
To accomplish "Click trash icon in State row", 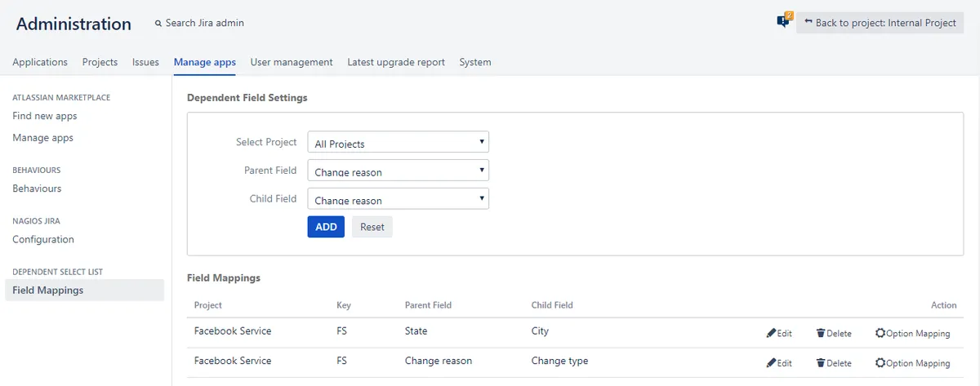I will 821,333.
